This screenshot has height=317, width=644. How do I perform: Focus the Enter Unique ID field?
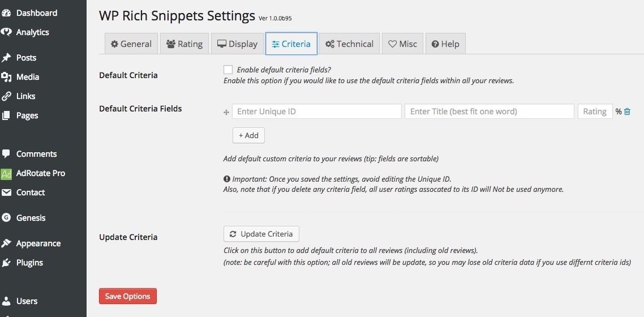[x=317, y=112]
